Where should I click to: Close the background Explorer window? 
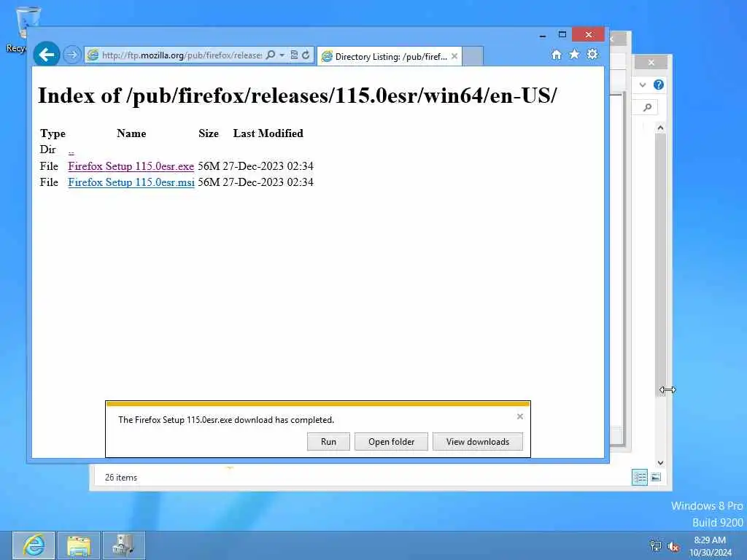[x=651, y=63]
